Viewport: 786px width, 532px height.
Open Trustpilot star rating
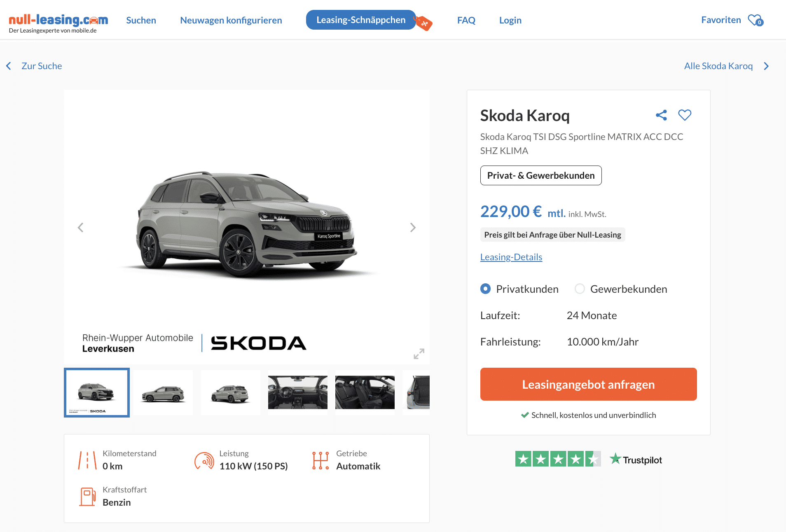tap(558, 459)
